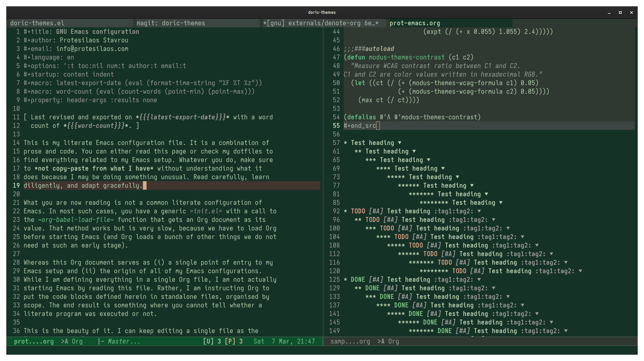The height and width of the screenshot is (361, 644).
Task: Switch to the doric-themes.el tab
Action: 37,23
